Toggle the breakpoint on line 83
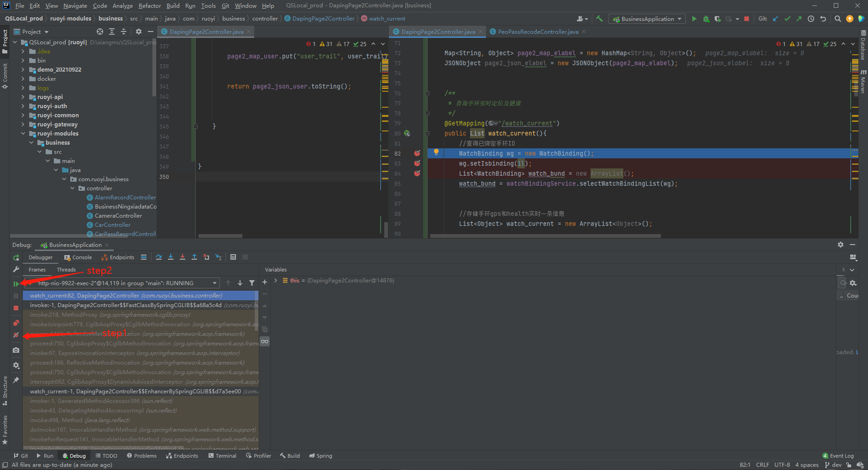The height and width of the screenshot is (470, 868). [x=416, y=163]
